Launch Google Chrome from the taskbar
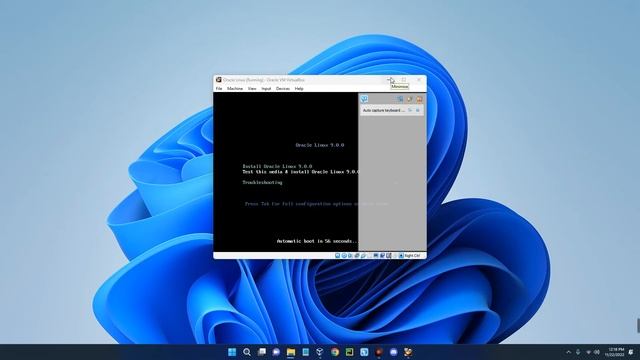 click(x=335, y=352)
